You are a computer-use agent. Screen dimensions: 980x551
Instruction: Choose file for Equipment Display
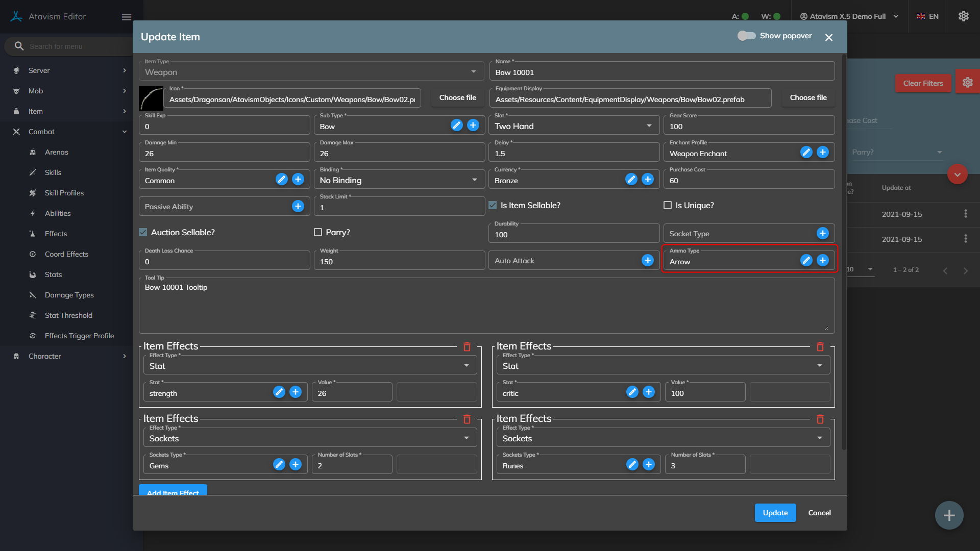(x=808, y=97)
